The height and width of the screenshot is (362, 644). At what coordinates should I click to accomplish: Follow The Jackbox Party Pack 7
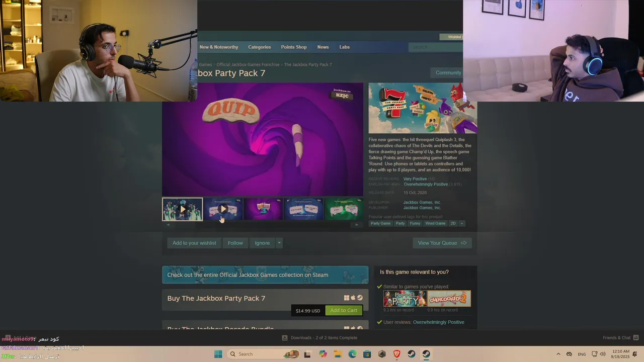pos(235,243)
